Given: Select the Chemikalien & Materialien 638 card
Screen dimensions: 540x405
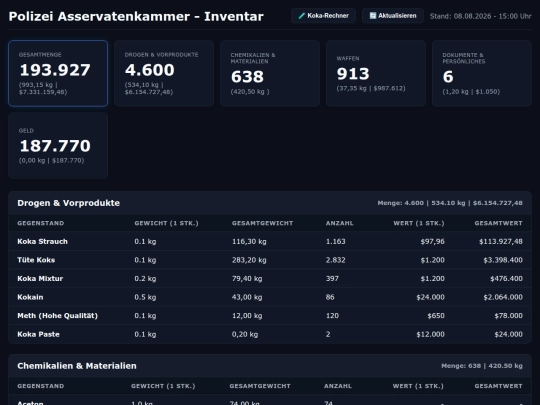Looking at the screenshot, I should (x=270, y=73).
